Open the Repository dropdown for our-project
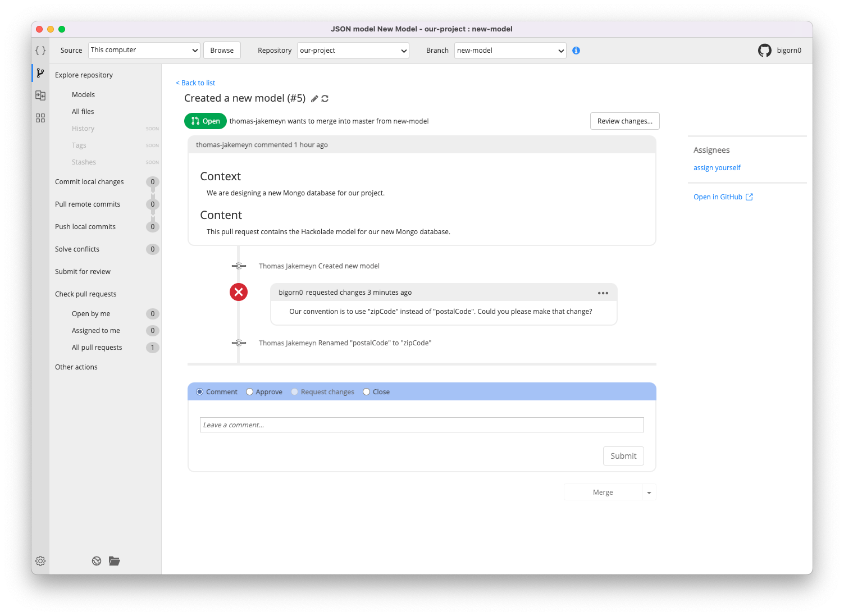Screen dimensions: 844x616 353,50
